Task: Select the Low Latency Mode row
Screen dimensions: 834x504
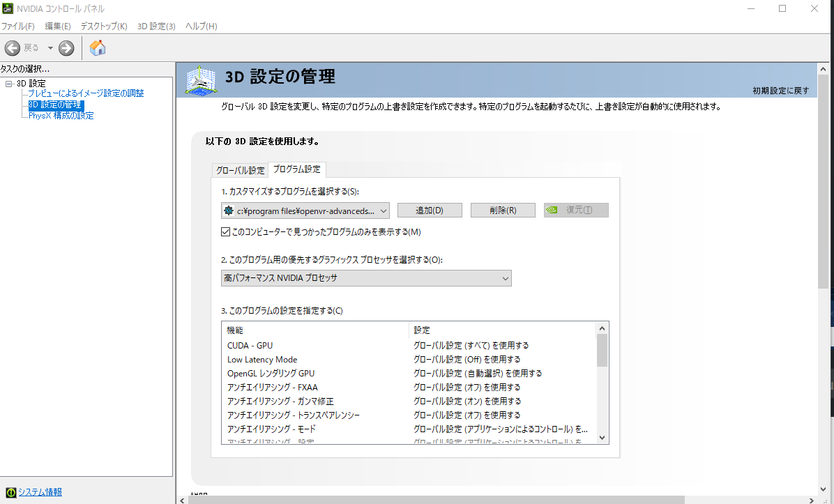Action: [408, 360]
